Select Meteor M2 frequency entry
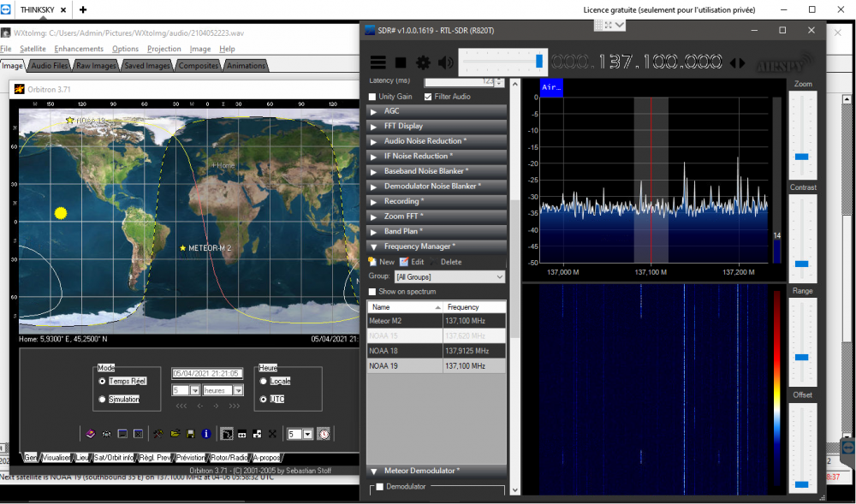The width and height of the screenshot is (856, 504). (437, 321)
